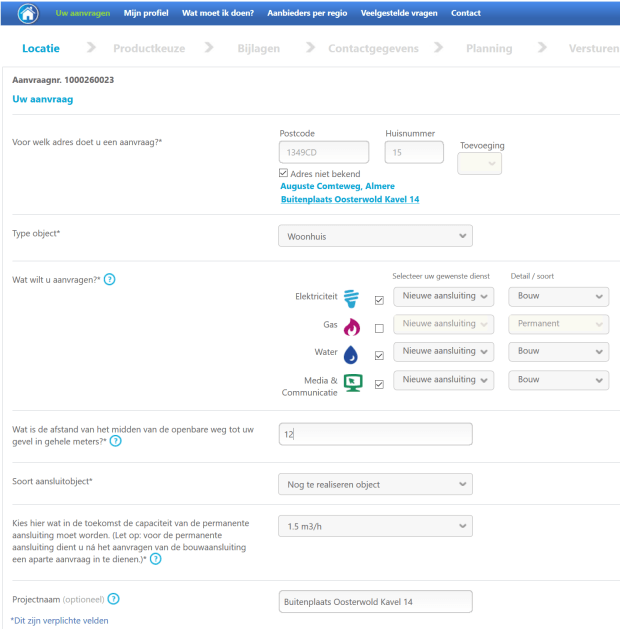620x629 pixels.
Task: Click the Gas flame icon
Action: click(x=351, y=327)
